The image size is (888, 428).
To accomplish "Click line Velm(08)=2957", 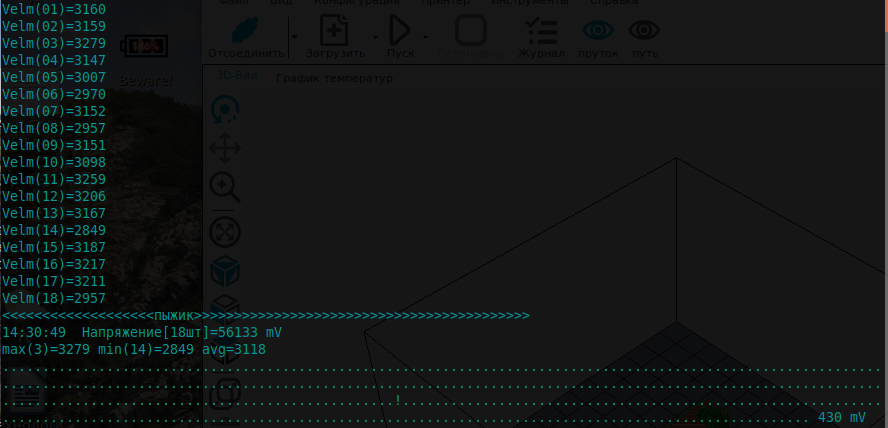I will [54, 129].
